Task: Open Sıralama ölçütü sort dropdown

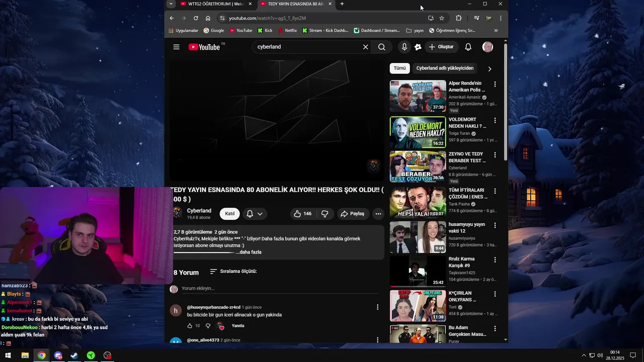Action: coord(233,271)
